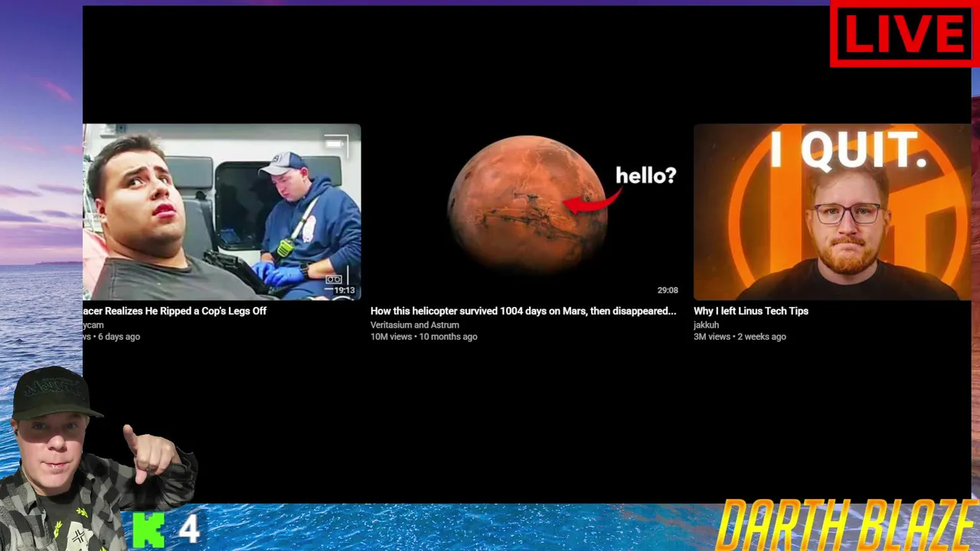Click the green Kick logo icon
Image resolution: width=980 pixels, height=551 pixels.
[x=149, y=530]
